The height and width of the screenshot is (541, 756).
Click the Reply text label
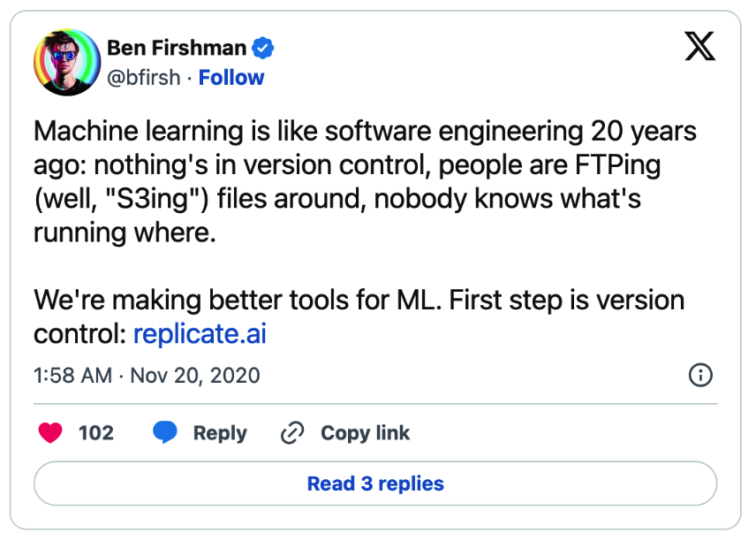pos(220,433)
